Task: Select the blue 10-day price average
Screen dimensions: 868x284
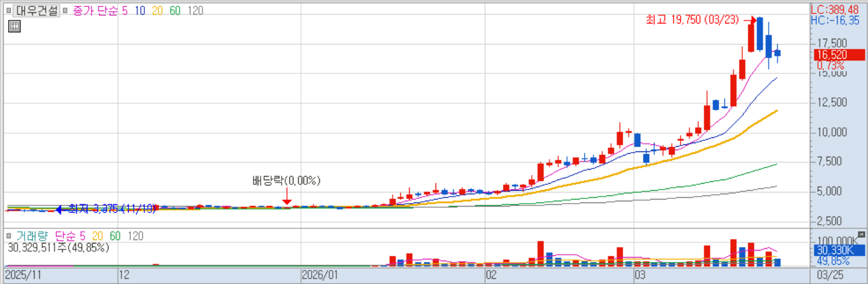Action: pyautogui.click(x=140, y=11)
